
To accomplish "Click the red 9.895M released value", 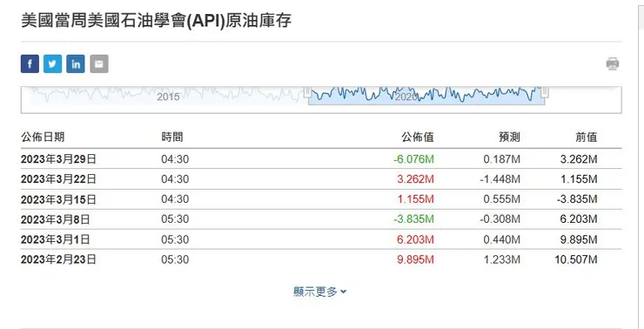I will (x=415, y=259).
